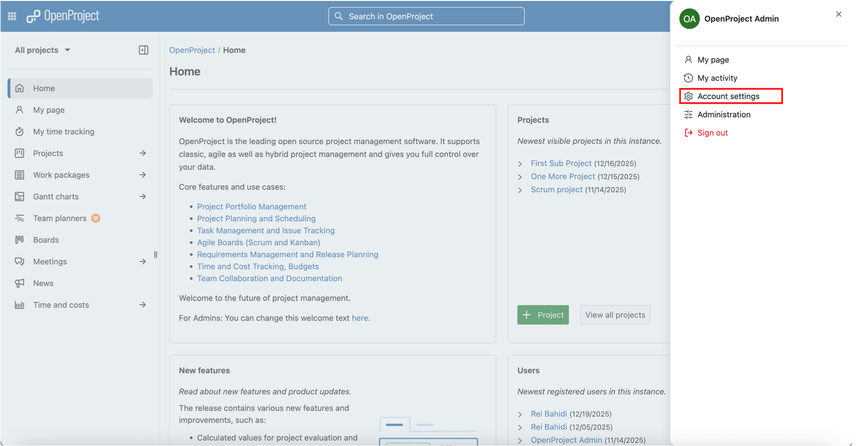The image size is (868, 446).
Task: Open the Scrum project link
Action: [557, 189]
